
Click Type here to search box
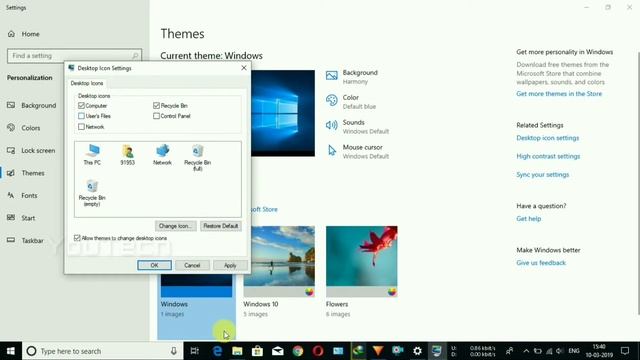click(102, 351)
